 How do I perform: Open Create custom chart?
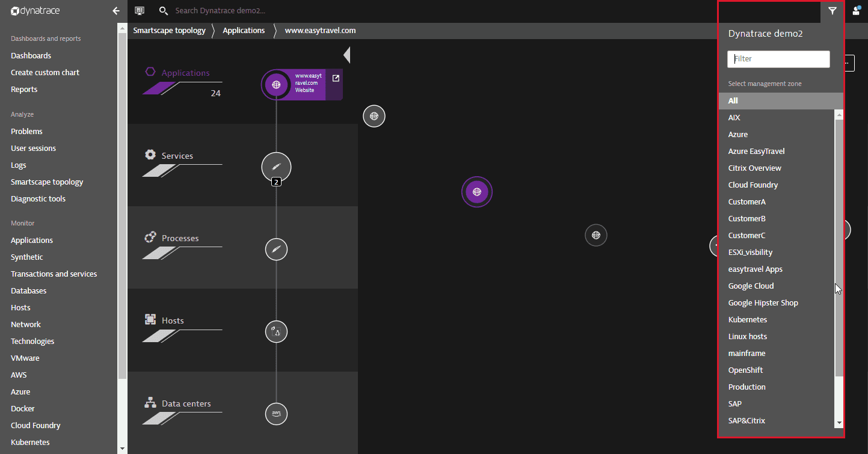click(x=45, y=73)
